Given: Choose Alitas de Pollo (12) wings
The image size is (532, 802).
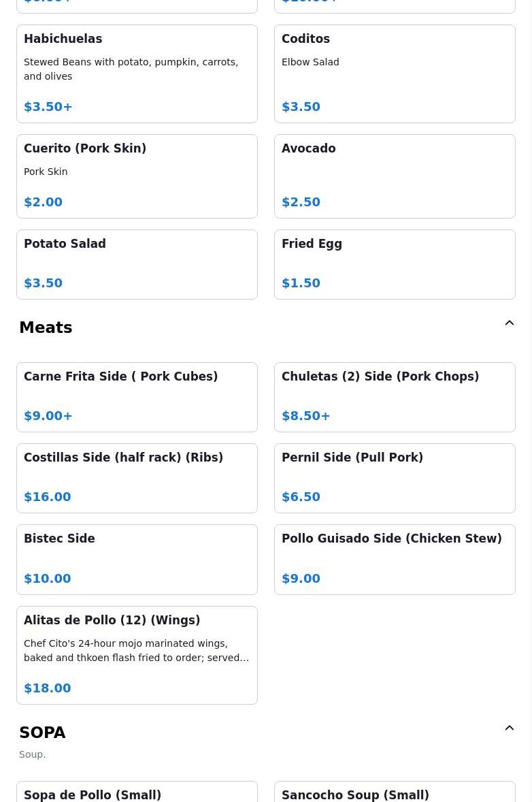Looking at the screenshot, I should (137, 654).
